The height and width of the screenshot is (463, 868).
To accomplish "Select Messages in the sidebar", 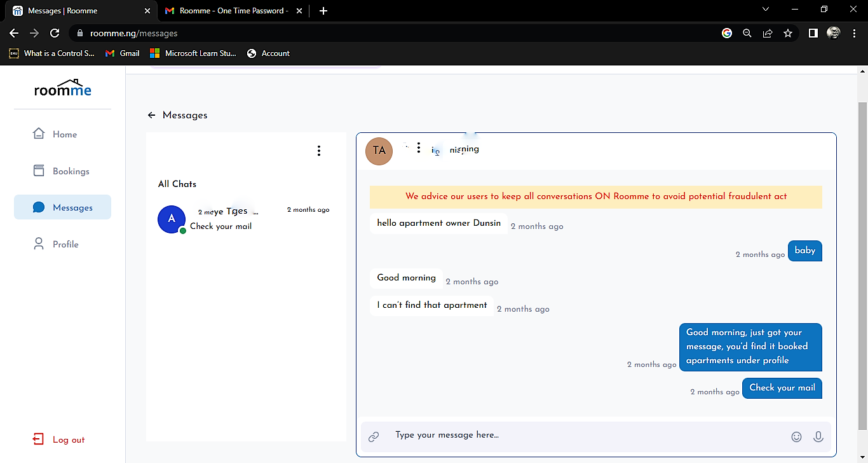I will pyautogui.click(x=62, y=207).
